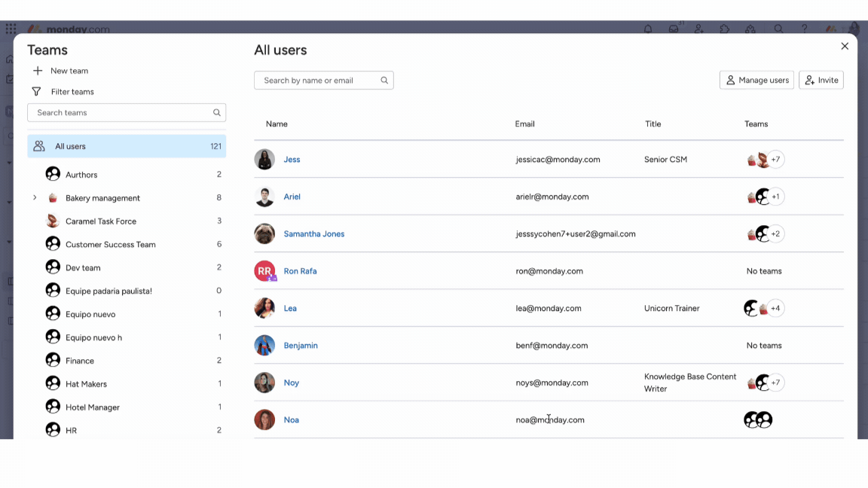Viewport: 868px width, 488px height.
Task: Click Ron Rafa's red RR avatar thumbnail
Action: tap(264, 270)
